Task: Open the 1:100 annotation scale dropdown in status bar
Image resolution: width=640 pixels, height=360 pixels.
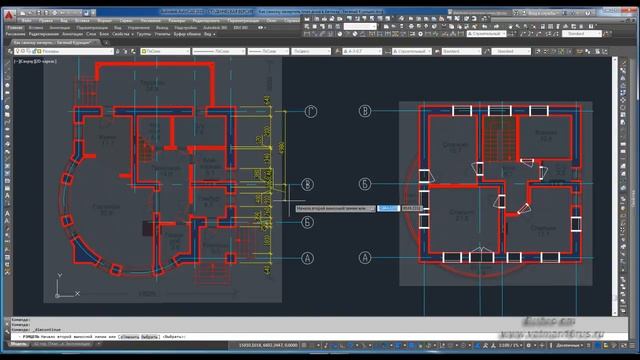Action: click(510, 346)
